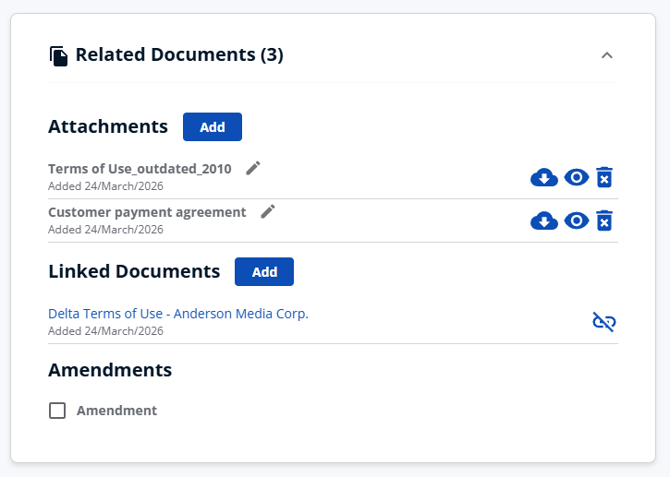This screenshot has width=670, height=477.
Task: Delete the Terms of Use_outdated_2010 attachment
Action: pyautogui.click(x=604, y=178)
